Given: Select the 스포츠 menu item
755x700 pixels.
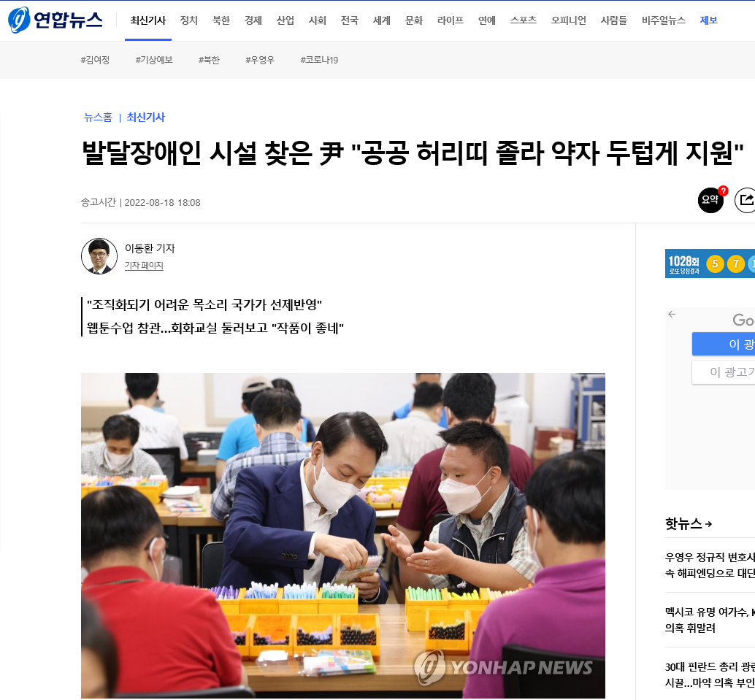Looking at the screenshot, I should pyautogui.click(x=524, y=20).
